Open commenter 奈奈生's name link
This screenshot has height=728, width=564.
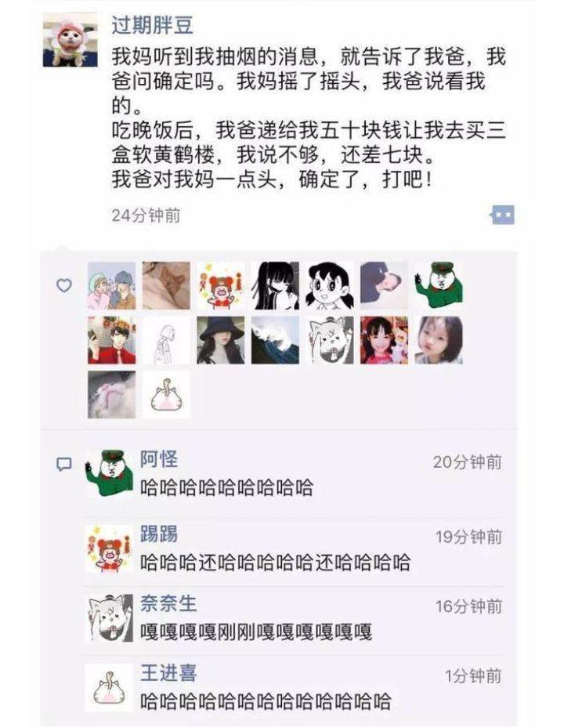click(x=169, y=603)
